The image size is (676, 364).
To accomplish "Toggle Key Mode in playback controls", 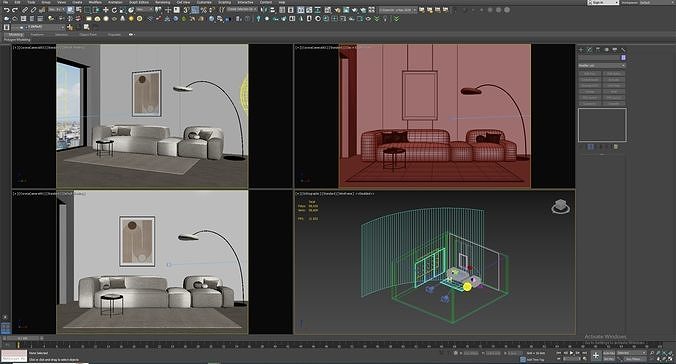I will pos(558,359).
